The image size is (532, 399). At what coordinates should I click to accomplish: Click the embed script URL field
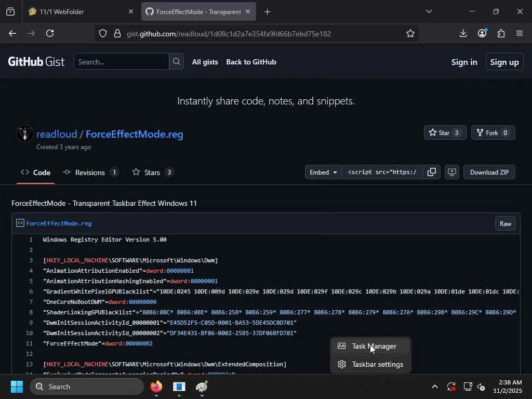pos(382,172)
